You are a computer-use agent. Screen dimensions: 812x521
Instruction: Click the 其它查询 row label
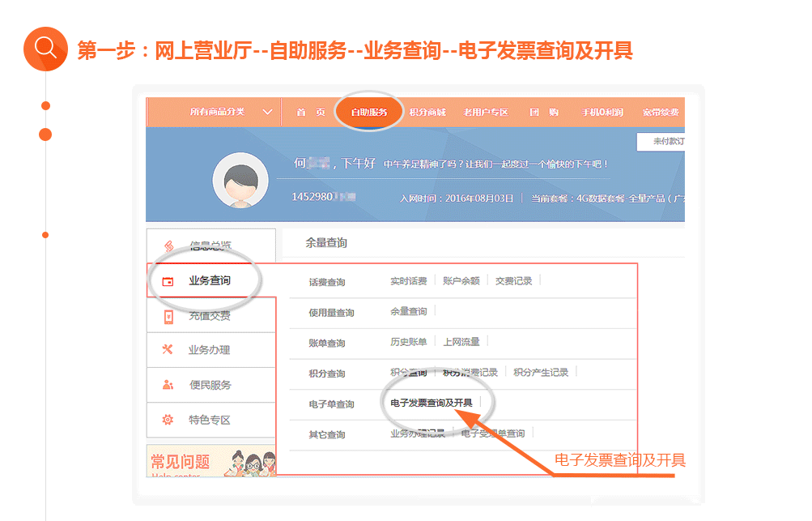point(327,434)
